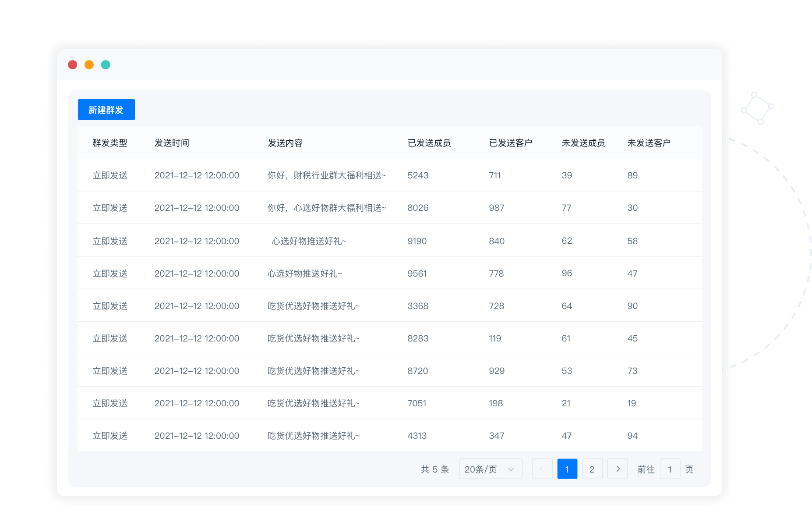Click the 已发送成员 value 8720
This screenshot has height=526, width=812.
[x=418, y=371]
